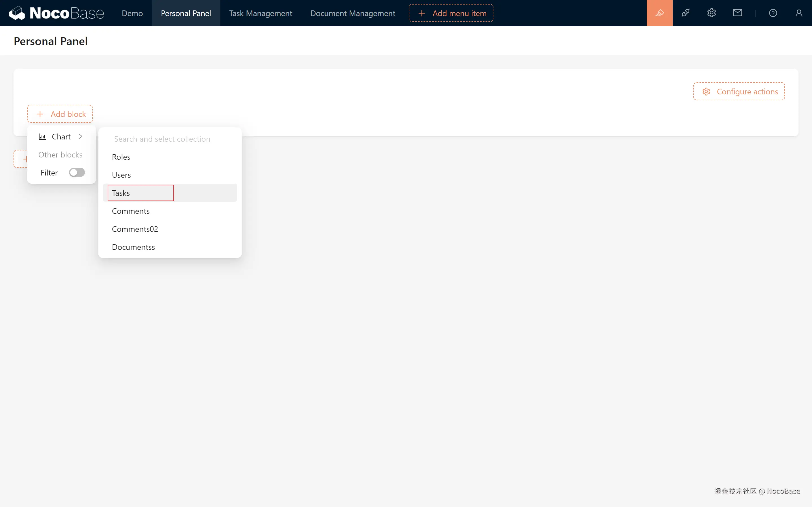Open the settings gear icon in header
Screen dimensions: 812x507
711,13
